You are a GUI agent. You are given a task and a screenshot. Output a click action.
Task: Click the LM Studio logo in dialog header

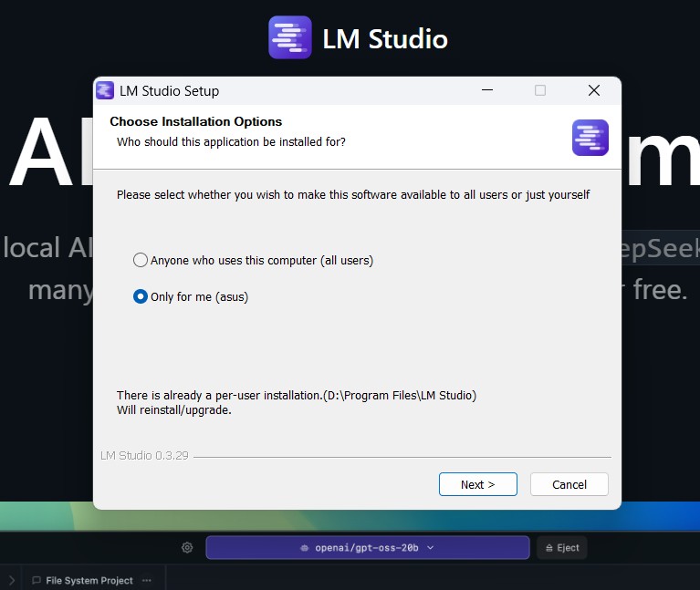coord(590,138)
